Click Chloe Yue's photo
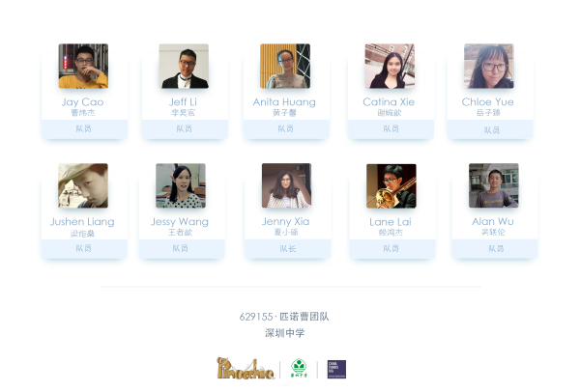 pyautogui.click(x=489, y=66)
